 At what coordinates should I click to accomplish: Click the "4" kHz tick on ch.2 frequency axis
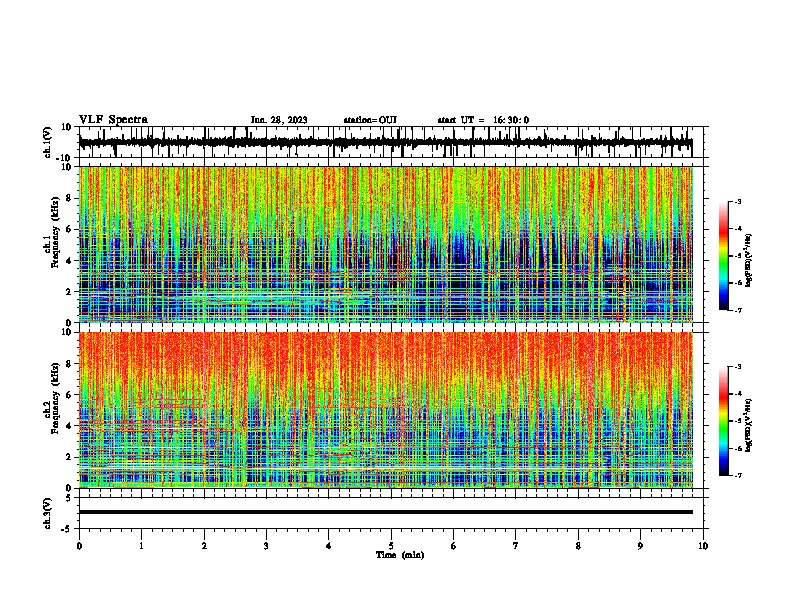pos(71,426)
